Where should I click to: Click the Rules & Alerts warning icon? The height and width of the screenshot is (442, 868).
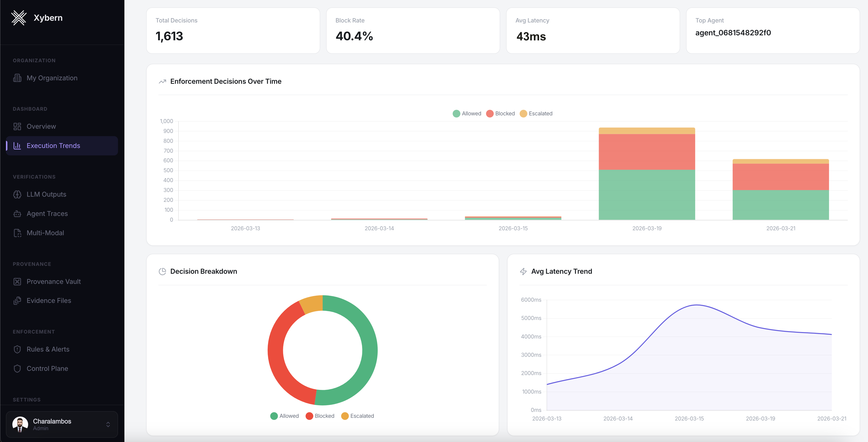(18, 349)
